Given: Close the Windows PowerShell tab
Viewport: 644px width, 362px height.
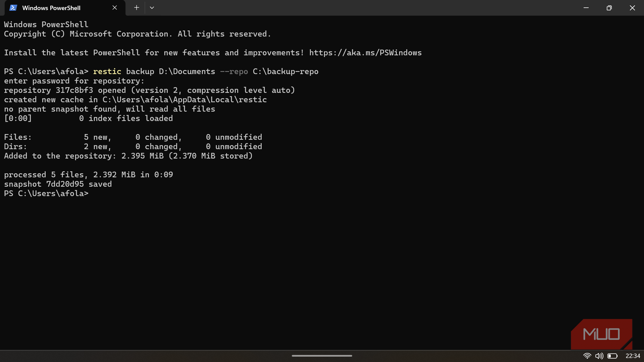Looking at the screenshot, I should tap(115, 7).
